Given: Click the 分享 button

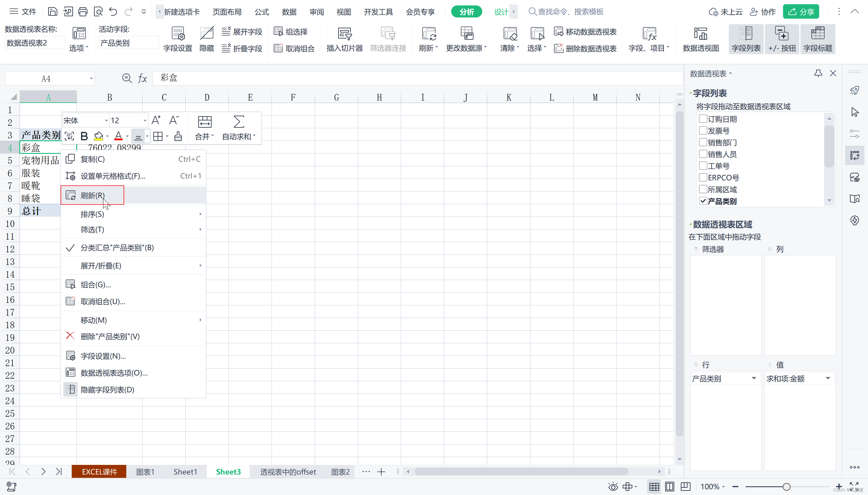Looking at the screenshot, I should tap(800, 12).
